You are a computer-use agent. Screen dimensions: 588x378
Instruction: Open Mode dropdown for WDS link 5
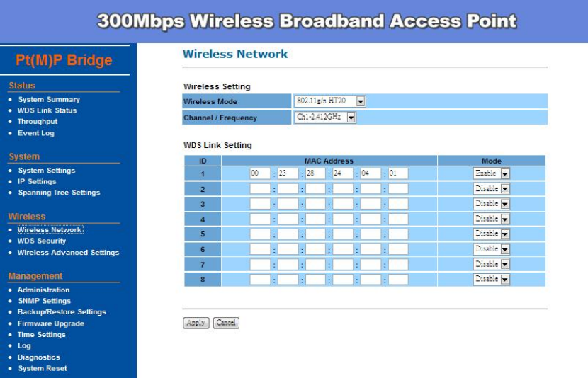pyautogui.click(x=491, y=234)
